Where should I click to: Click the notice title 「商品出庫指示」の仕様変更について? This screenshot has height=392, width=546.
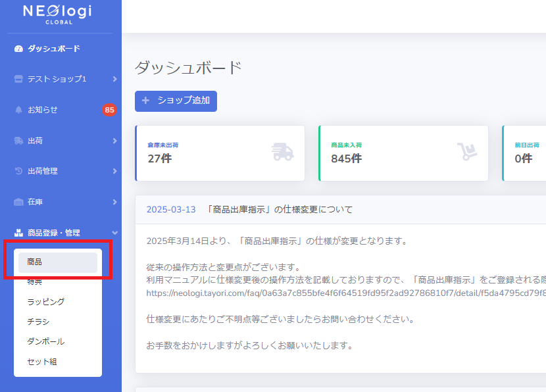(x=278, y=210)
